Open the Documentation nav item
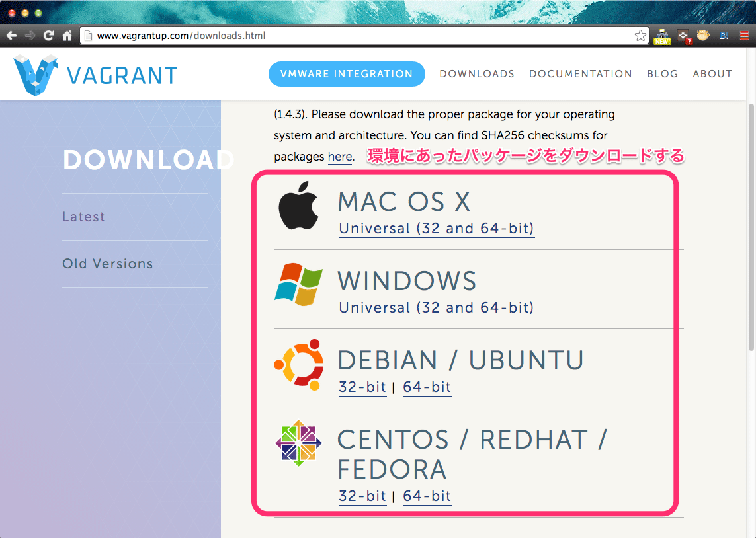 [581, 74]
